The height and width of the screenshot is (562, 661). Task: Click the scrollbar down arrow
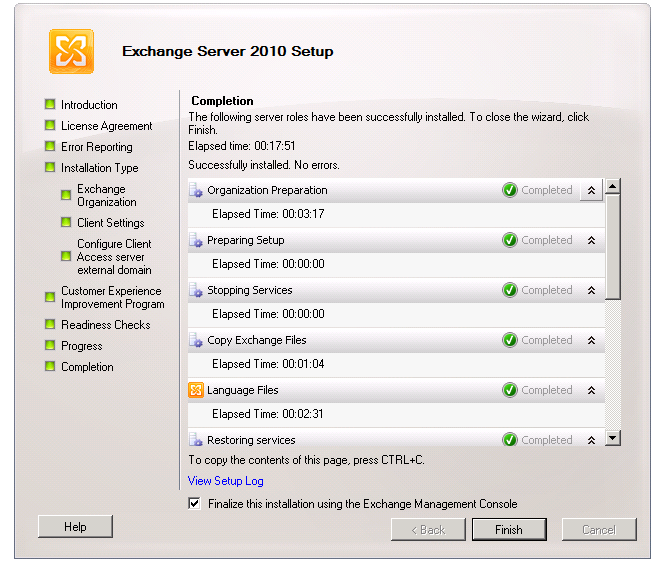click(x=613, y=438)
